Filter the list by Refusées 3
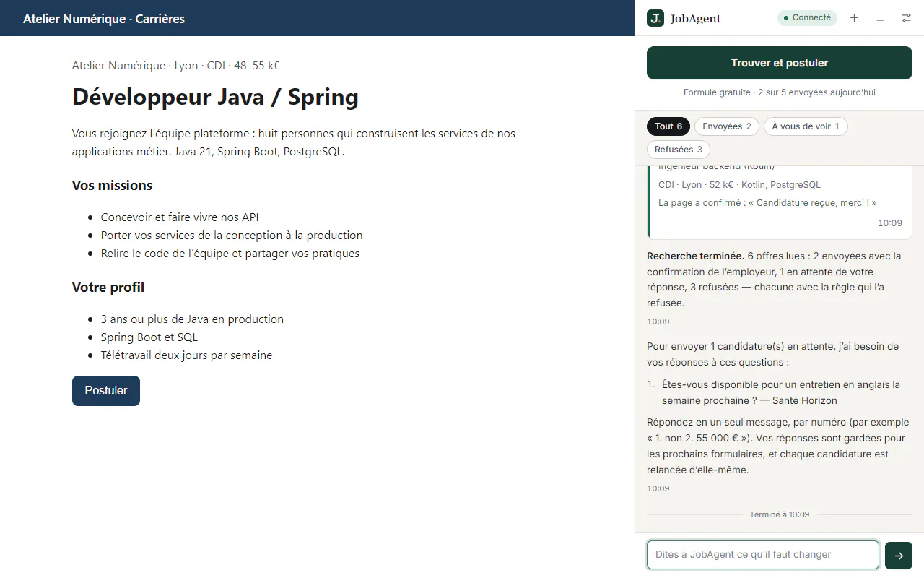The image size is (924, 578). [679, 150]
